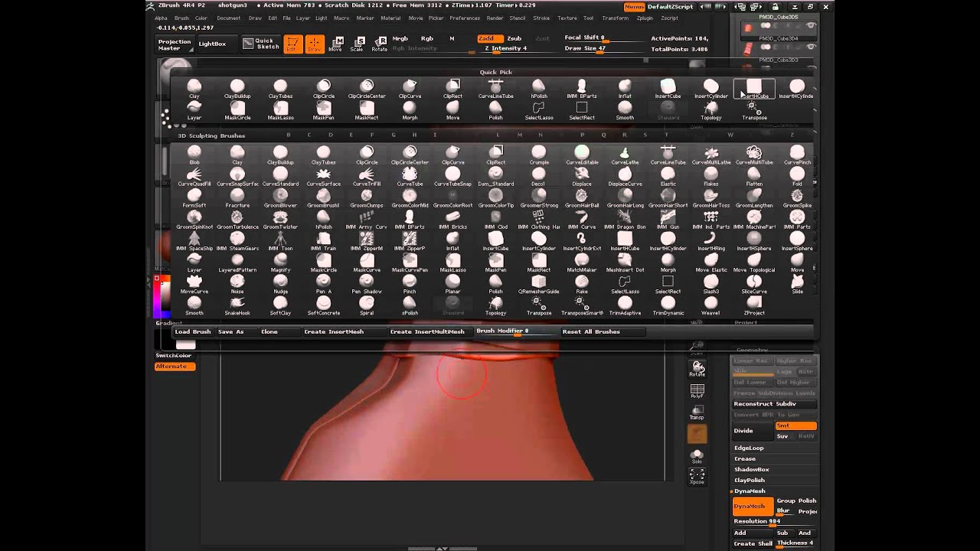Select the GroomSpike brush
This screenshot has width=980, height=551.
tap(797, 198)
